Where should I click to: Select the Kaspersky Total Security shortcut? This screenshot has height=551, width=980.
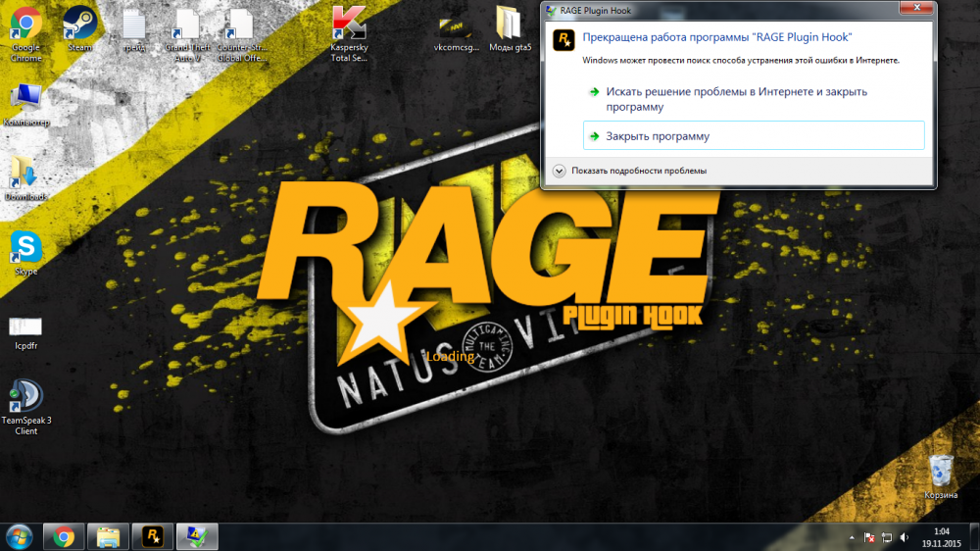[349, 34]
